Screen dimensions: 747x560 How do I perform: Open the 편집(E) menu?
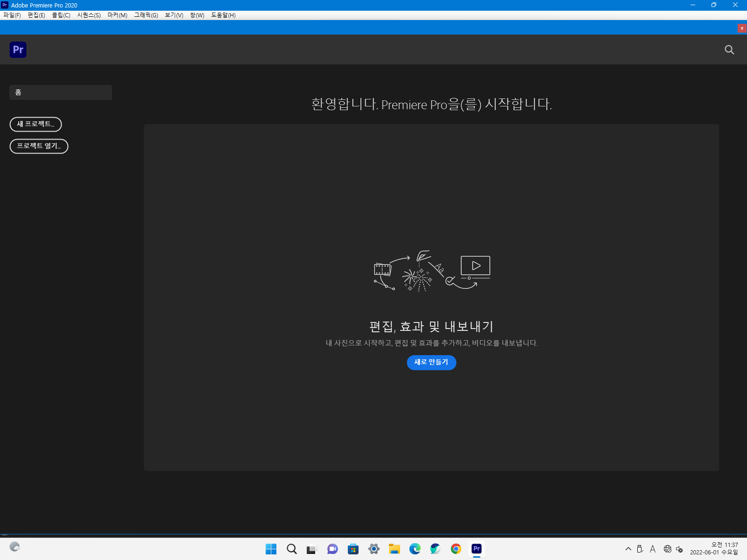pos(36,15)
